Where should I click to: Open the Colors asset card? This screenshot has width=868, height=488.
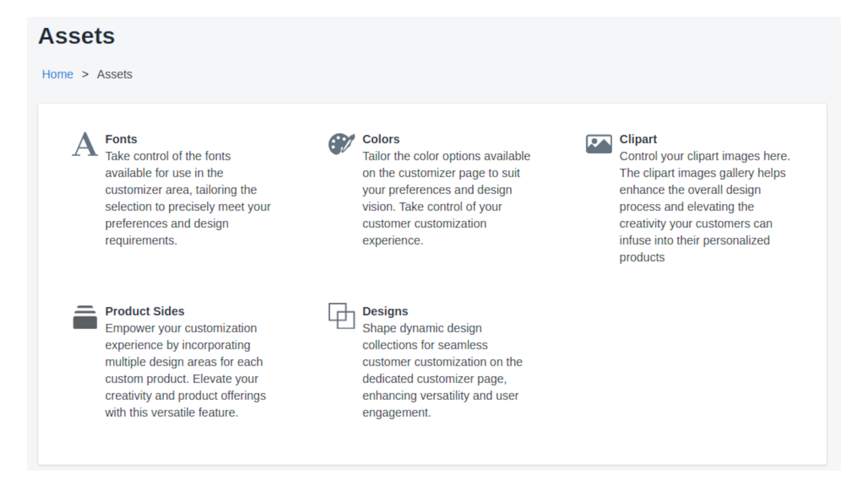pyautogui.click(x=434, y=190)
